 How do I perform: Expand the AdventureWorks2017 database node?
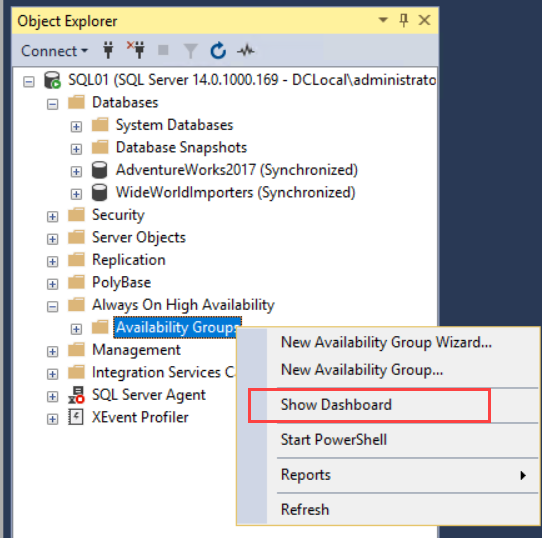[76, 172]
